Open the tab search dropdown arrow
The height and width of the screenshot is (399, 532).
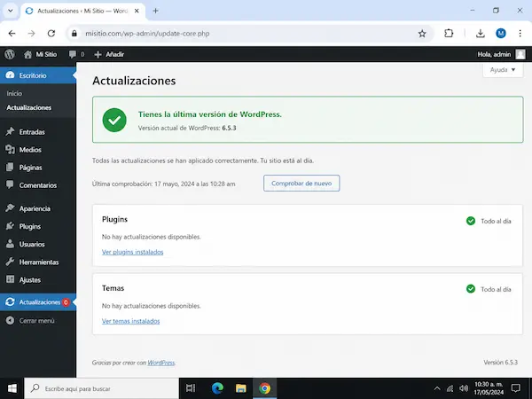(x=11, y=11)
